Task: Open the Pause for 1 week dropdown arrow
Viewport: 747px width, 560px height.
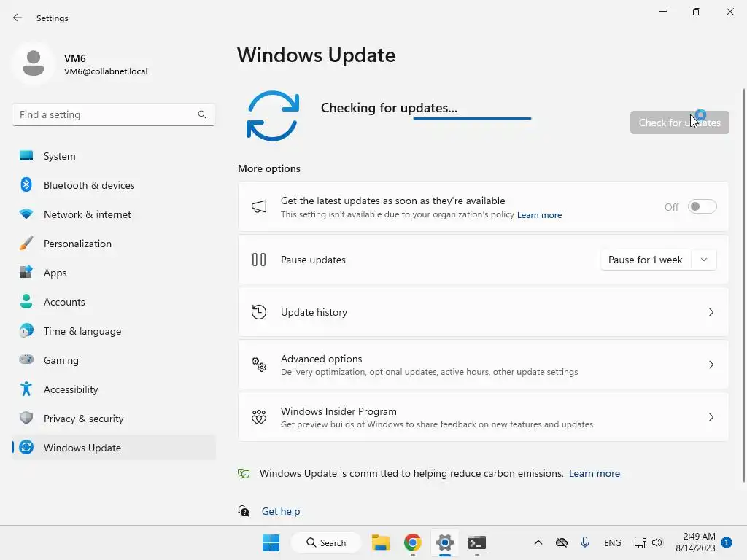Action: (x=704, y=260)
